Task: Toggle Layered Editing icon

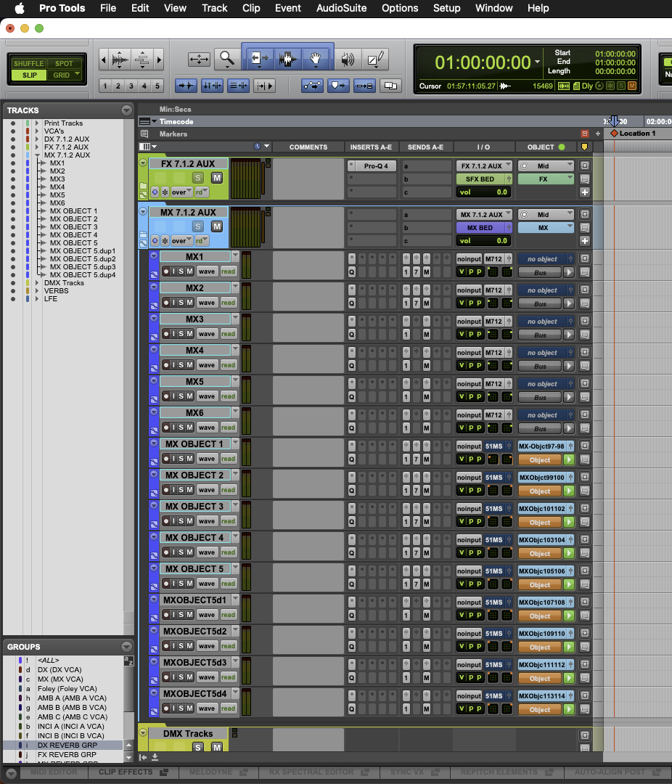Action: click(x=390, y=86)
